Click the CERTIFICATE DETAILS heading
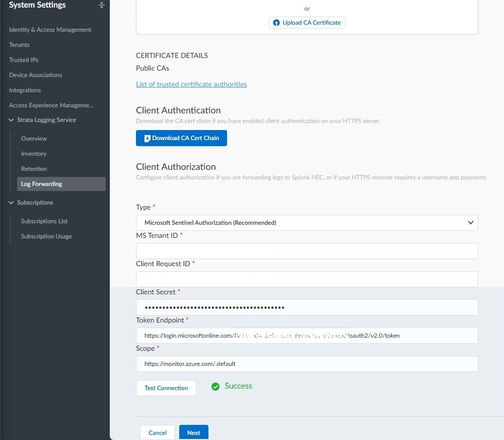Viewport: 504px width, 440px height. [x=172, y=55]
